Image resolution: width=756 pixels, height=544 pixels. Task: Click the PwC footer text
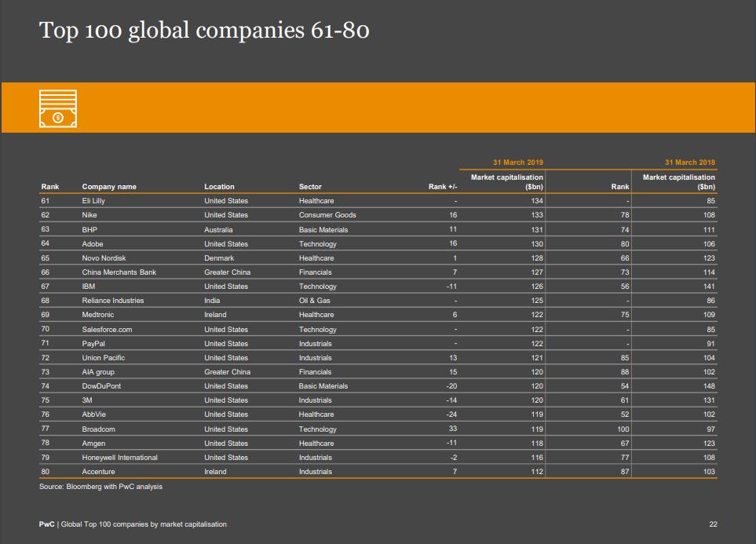coord(133,524)
